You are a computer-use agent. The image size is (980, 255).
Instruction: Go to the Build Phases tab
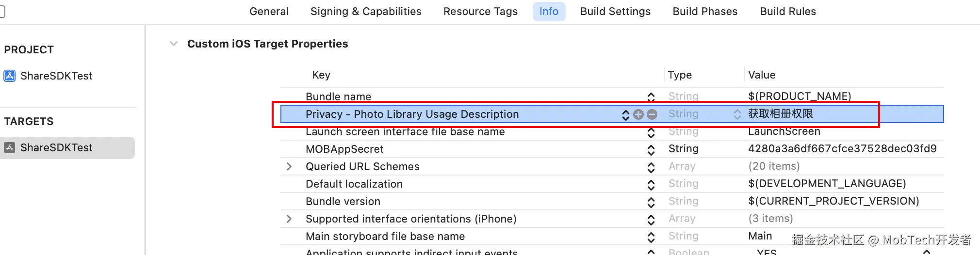tap(705, 12)
